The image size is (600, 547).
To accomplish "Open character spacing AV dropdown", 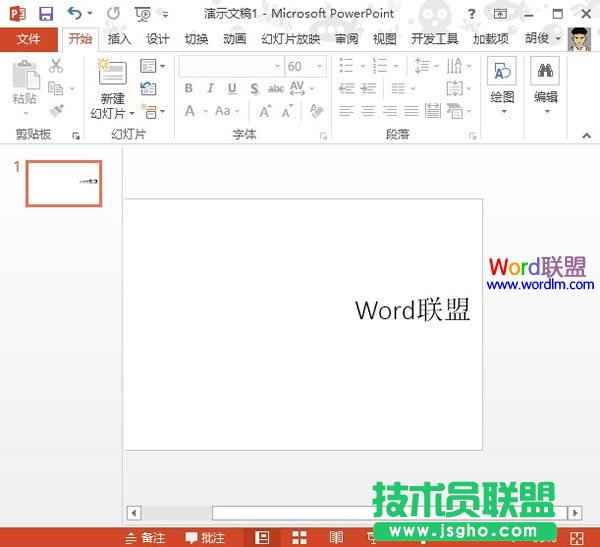I will [x=302, y=88].
